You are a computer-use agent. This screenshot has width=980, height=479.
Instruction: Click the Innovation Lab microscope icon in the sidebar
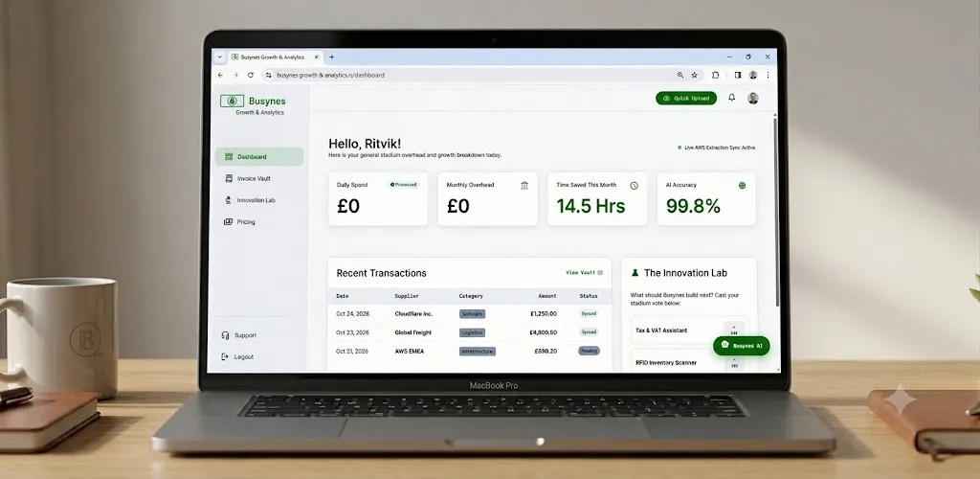click(x=229, y=200)
